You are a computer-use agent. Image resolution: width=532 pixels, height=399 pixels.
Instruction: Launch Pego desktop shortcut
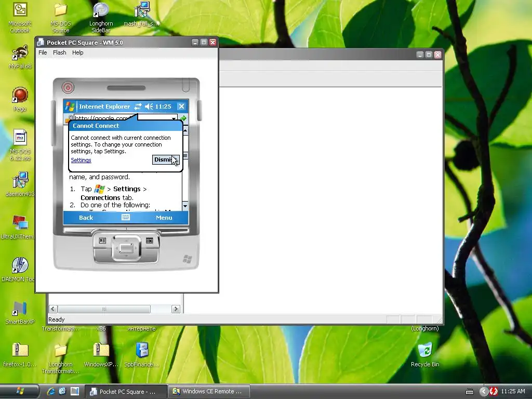pos(20,99)
